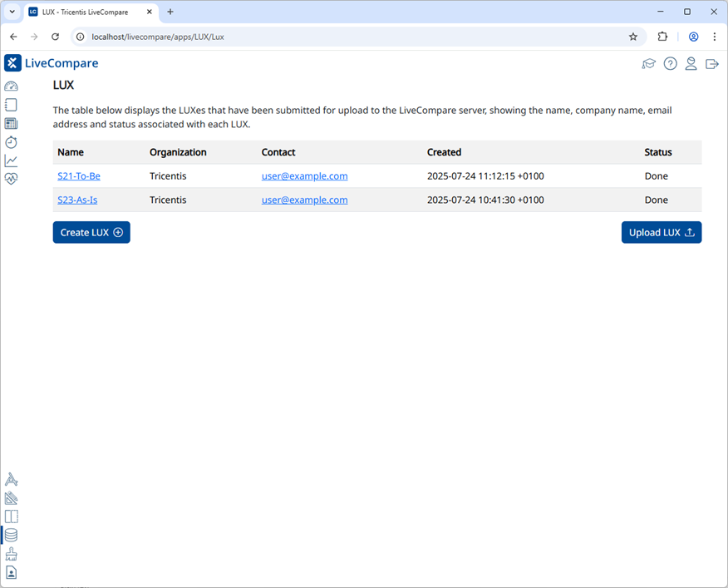Open the notebook icon in left sidebar

[11, 105]
